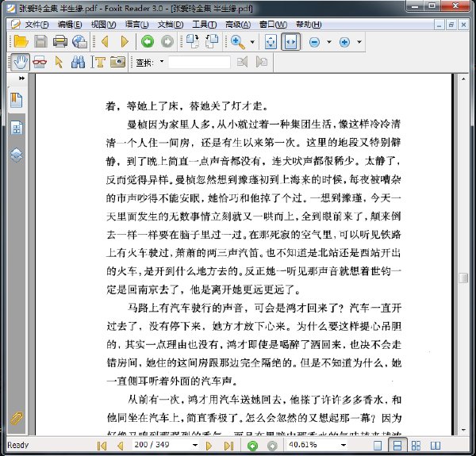This screenshot has height=456, width=476.
Task: Switch to continuous facing pages layout
Action: [416, 446]
